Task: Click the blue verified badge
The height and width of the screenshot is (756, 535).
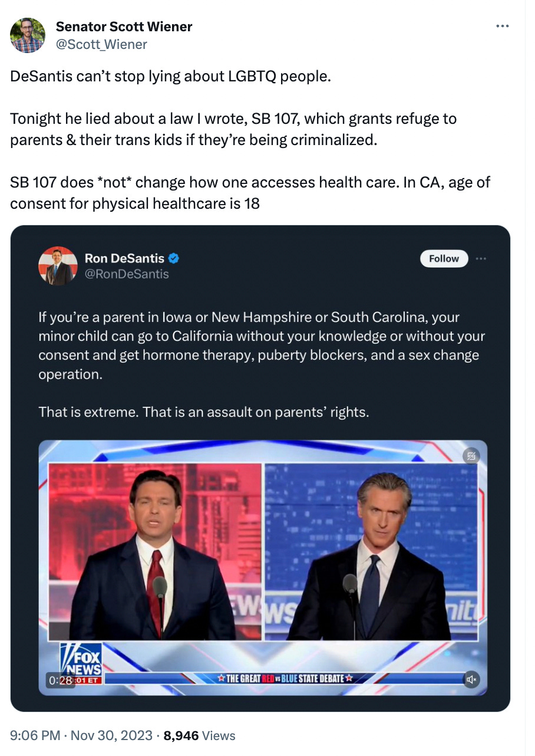Action: 174,258
